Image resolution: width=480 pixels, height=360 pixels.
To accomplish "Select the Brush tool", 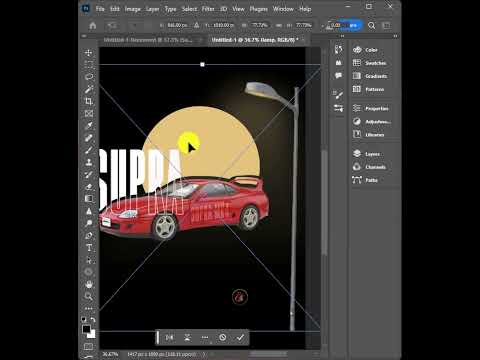I will [88, 150].
